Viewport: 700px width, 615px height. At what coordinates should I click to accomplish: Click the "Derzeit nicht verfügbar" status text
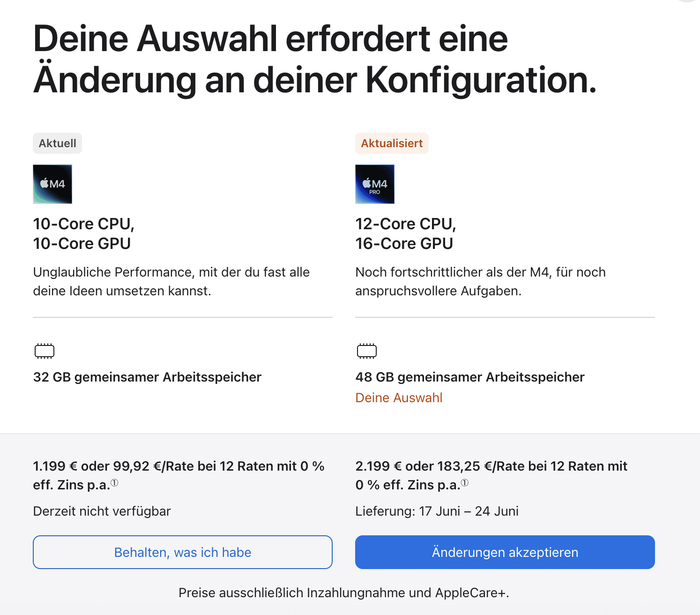[x=102, y=511]
